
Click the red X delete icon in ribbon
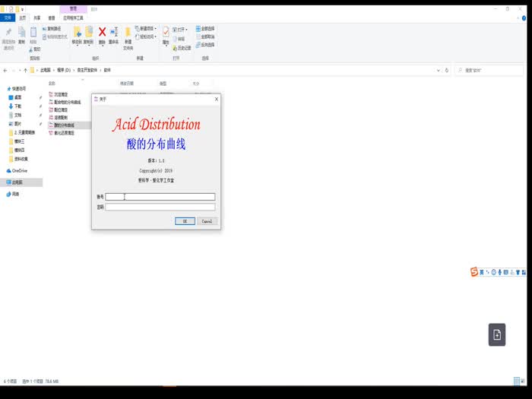pos(102,32)
